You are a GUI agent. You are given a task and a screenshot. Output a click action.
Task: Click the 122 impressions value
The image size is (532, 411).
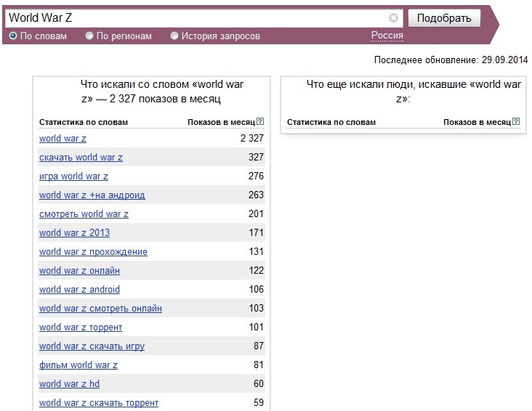coord(256,270)
